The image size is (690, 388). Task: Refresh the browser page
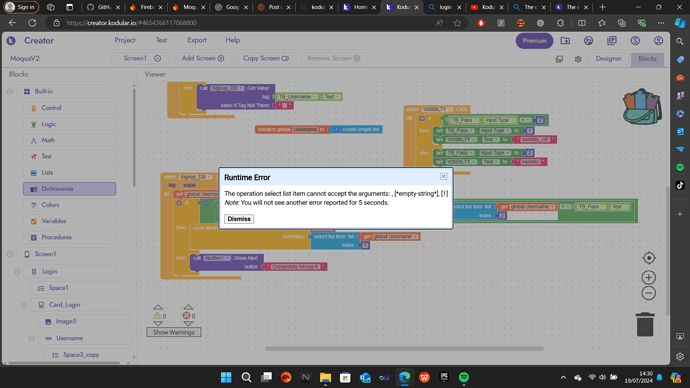click(32, 23)
